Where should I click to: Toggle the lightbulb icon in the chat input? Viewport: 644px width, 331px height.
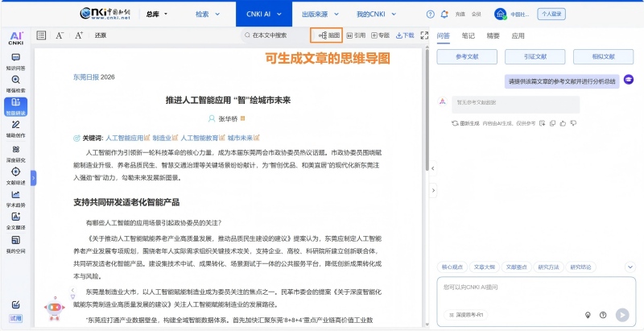(x=588, y=315)
